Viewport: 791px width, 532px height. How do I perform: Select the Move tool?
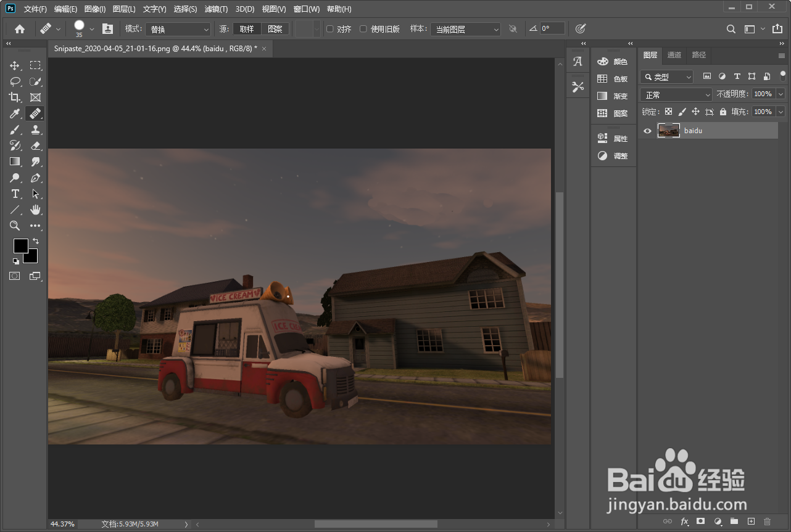15,65
